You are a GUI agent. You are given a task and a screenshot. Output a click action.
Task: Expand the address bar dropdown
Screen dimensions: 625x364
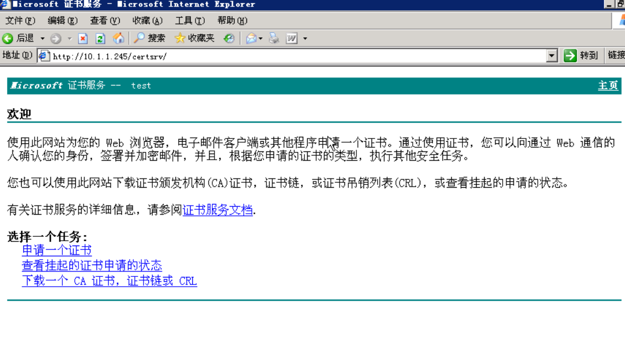[552, 56]
